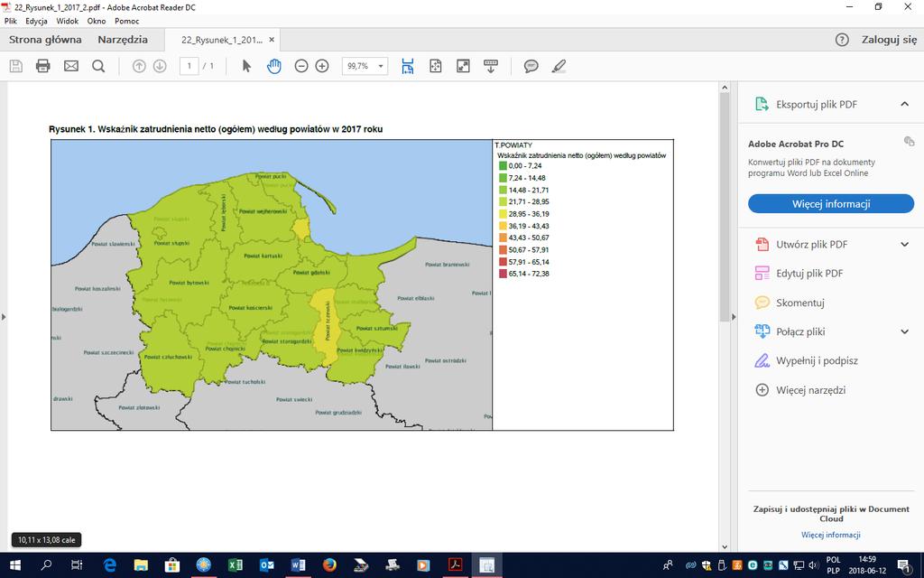Open the Pomoc menu
This screenshot has height=578, width=924.
[x=126, y=21]
